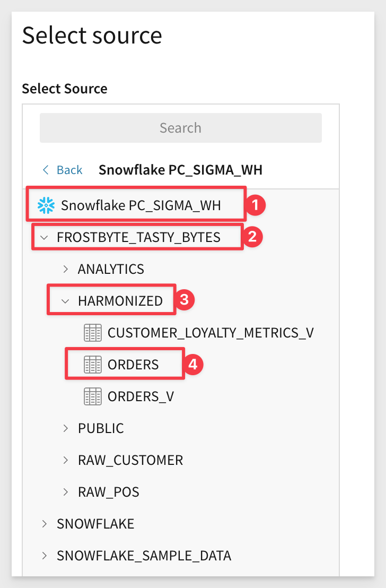Expand the ANALYTICS schema

[x=66, y=269]
